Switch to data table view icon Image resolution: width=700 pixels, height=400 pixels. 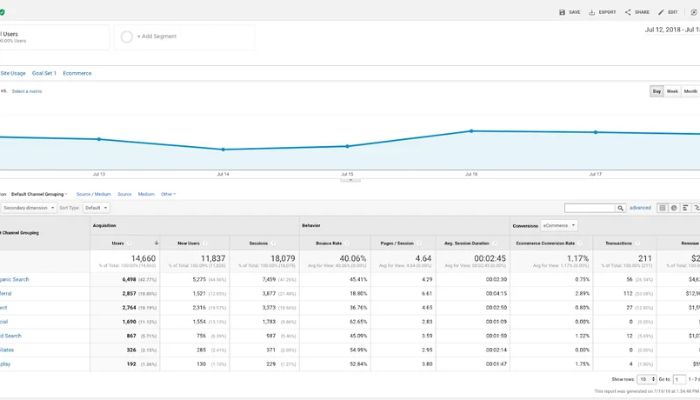coord(662,208)
